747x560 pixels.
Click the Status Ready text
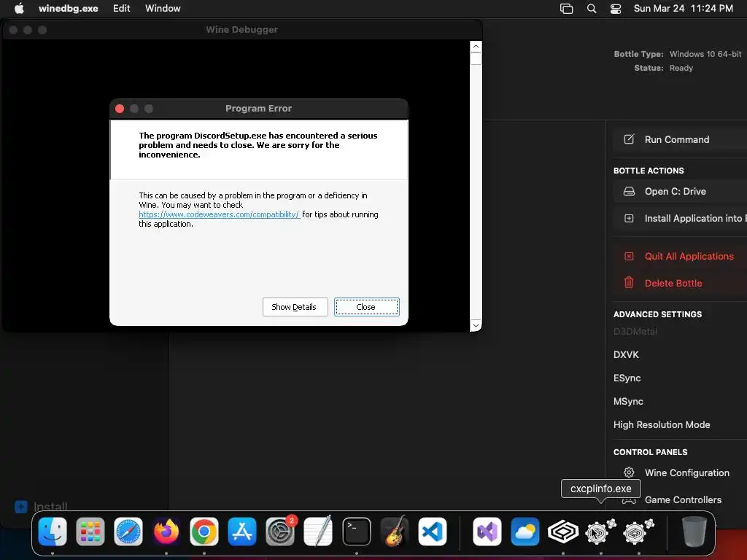tap(681, 68)
